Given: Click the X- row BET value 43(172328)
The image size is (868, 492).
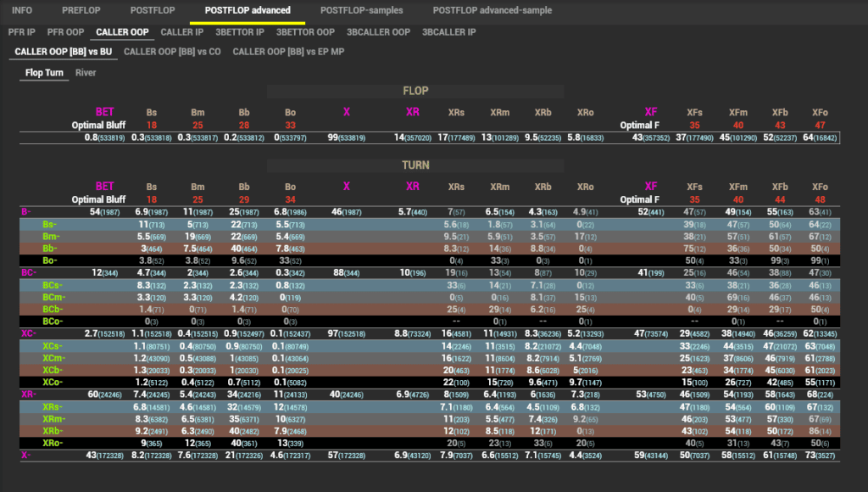Looking at the screenshot, I should click(x=104, y=456).
